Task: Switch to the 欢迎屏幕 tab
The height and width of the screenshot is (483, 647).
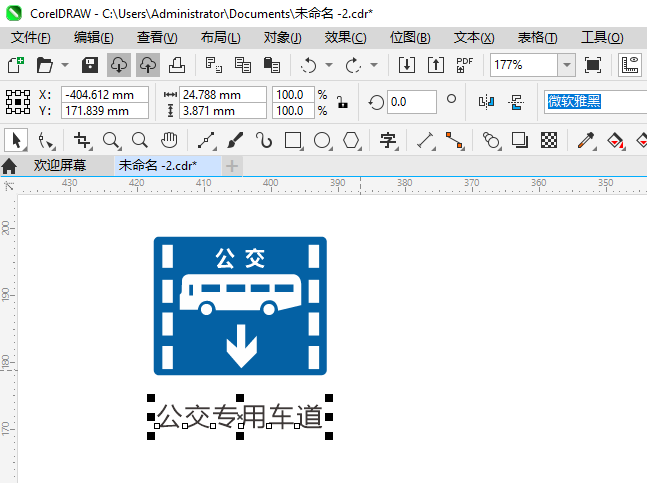Action: point(60,165)
